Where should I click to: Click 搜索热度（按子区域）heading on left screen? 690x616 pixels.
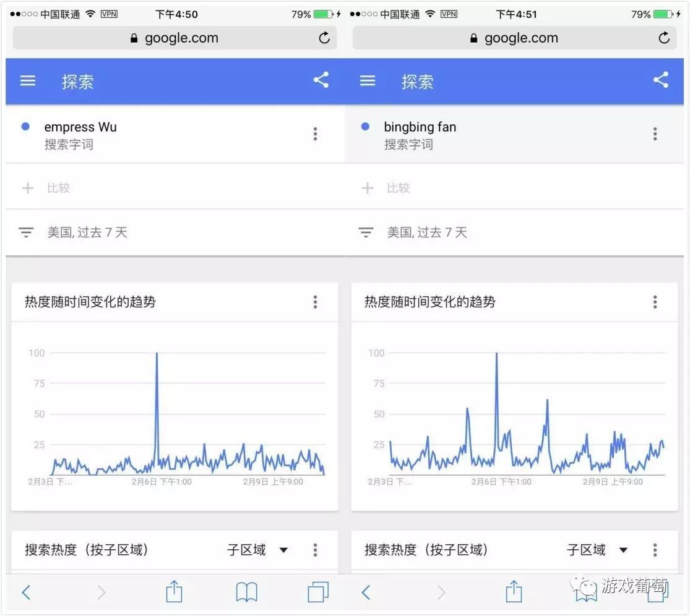click(x=87, y=550)
